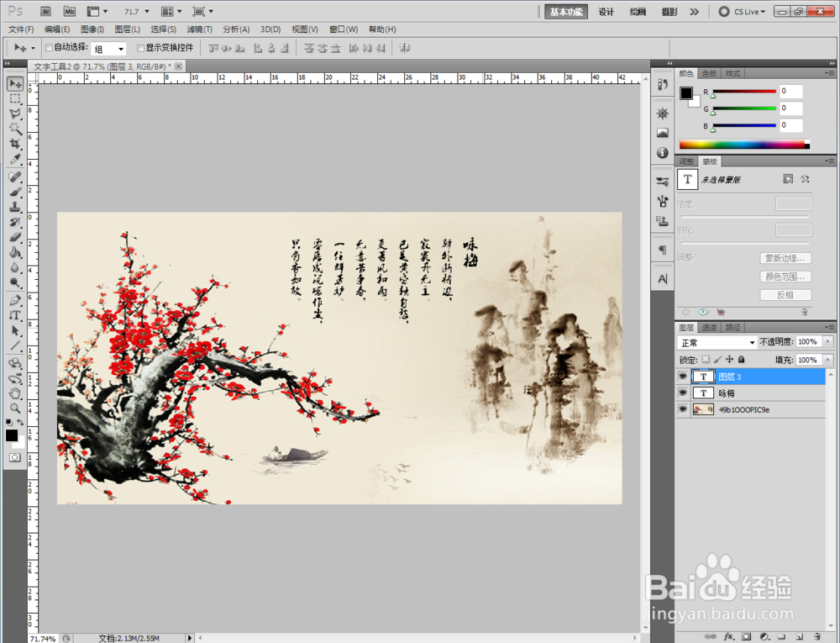Open the blend mode 正常 dropdown
This screenshot has width=840, height=643.
click(x=717, y=342)
